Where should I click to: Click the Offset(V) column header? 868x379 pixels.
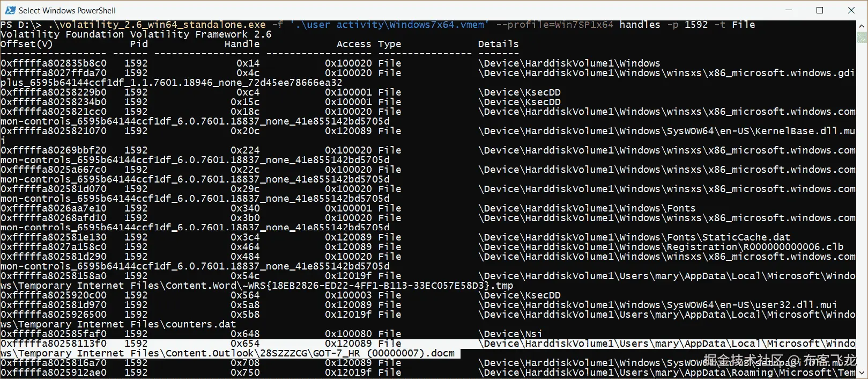pos(27,44)
